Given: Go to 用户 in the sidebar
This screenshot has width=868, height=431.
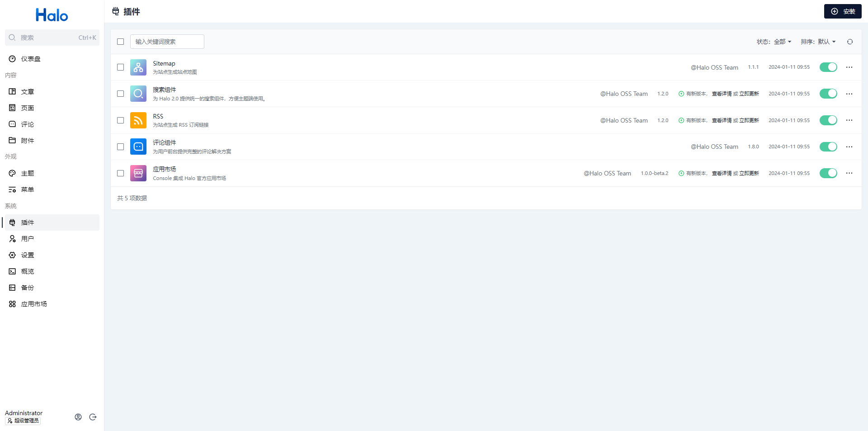Looking at the screenshot, I should coord(52,239).
